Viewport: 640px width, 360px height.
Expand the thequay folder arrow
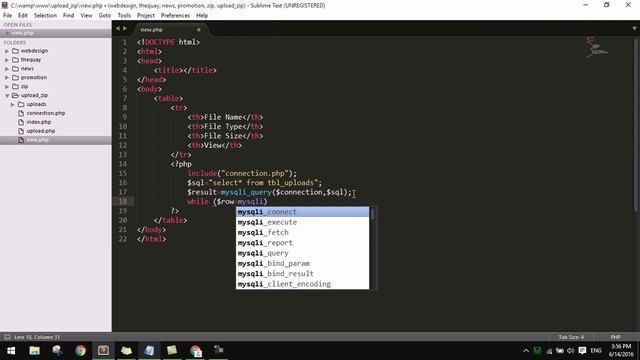[7, 60]
